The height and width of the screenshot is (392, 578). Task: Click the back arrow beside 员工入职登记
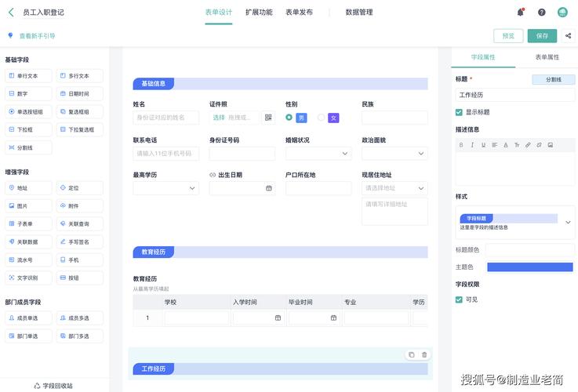coord(11,13)
